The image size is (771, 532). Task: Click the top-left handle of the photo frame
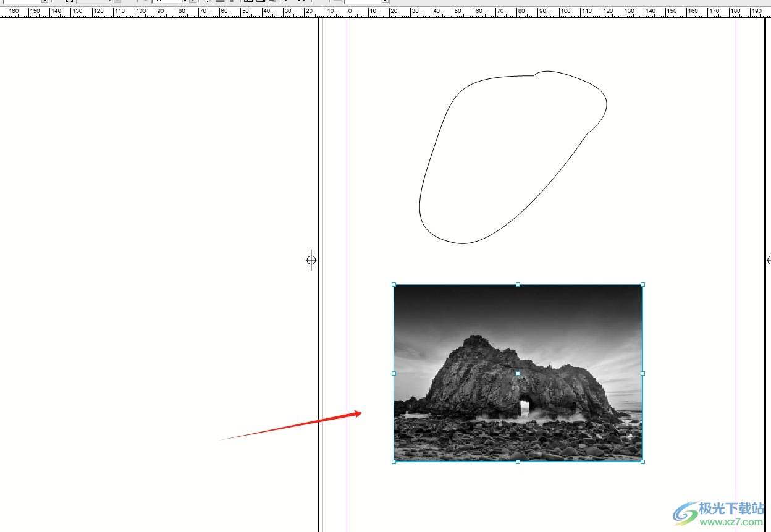click(394, 285)
